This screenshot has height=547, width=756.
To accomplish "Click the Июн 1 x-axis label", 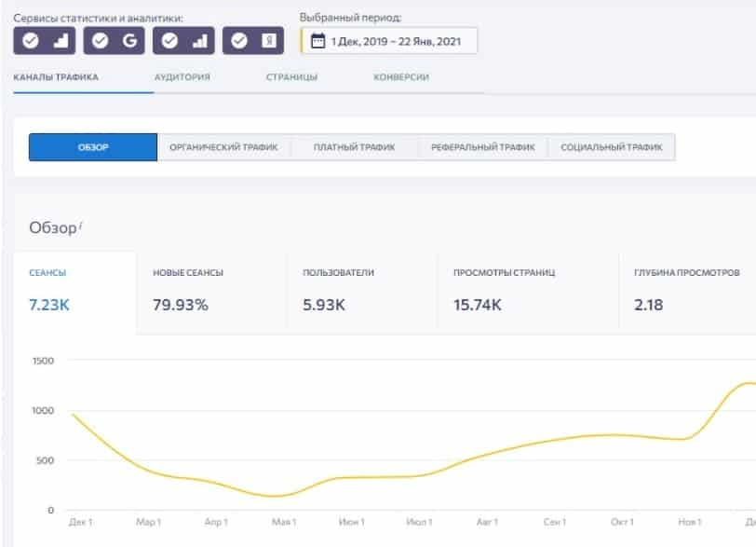I will coord(352,522).
